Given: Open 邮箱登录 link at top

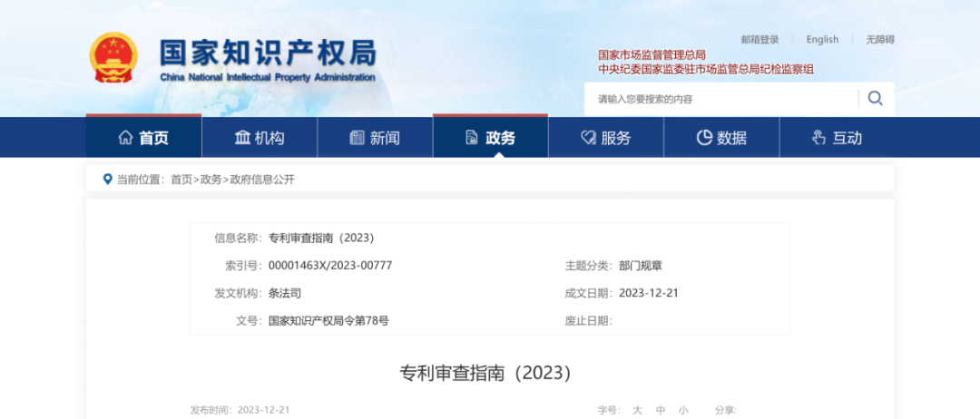Looking at the screenshot, I should (759, 40).
